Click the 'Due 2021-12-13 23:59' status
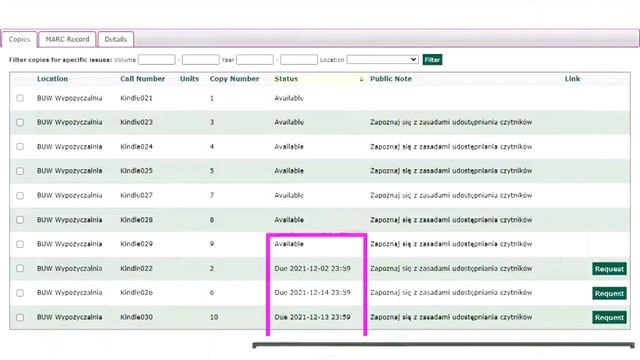The image size is (640, 360). tap(312, 317)
